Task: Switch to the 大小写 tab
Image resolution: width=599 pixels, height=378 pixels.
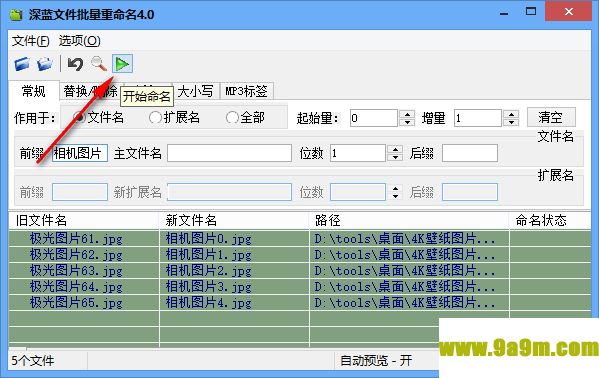Action: click(x=196, y=91)
